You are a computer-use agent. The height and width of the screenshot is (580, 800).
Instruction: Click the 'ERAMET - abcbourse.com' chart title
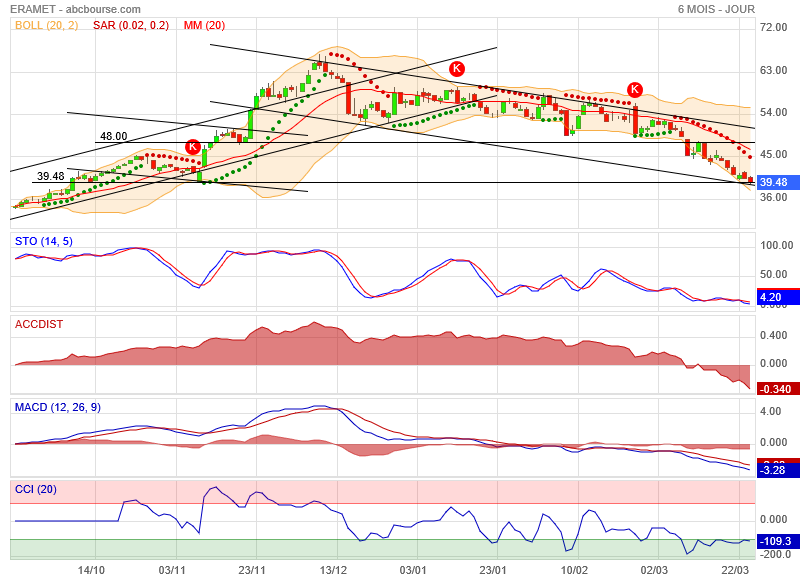point(75,9)
